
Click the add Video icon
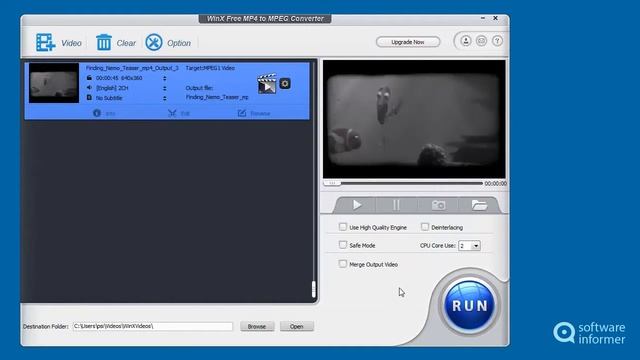point(45,42)
